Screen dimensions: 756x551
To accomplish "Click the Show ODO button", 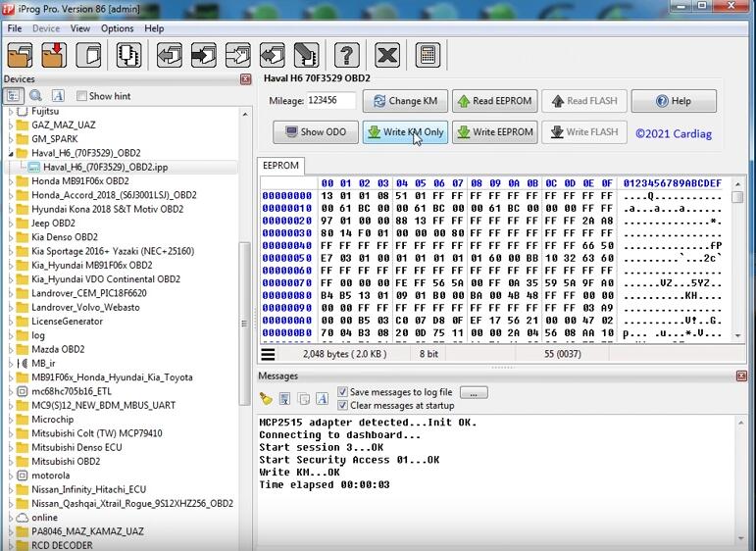I will (x=316, y=132).
